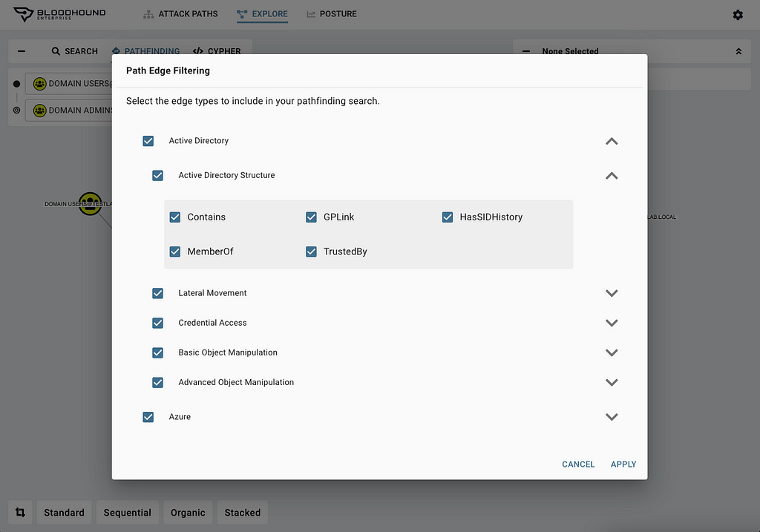Uncheck the Contains edge checkbox
The width and height of the screenshot is (760, 532).
point(175,217)
